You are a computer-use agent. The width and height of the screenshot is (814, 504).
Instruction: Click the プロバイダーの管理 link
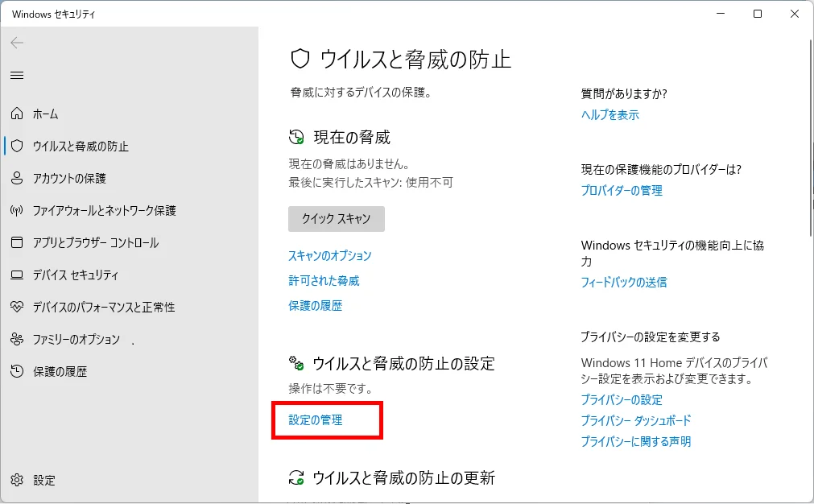622,191
